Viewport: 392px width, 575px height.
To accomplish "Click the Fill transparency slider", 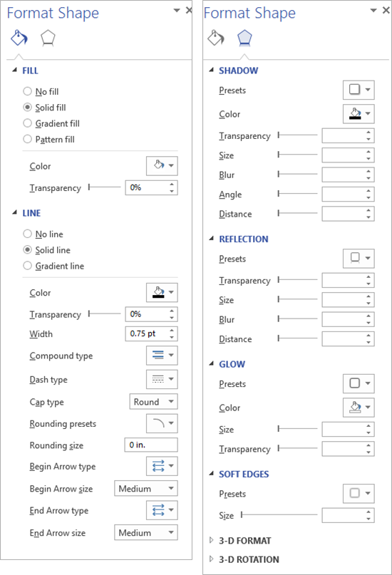I will [x=105, y=187].
